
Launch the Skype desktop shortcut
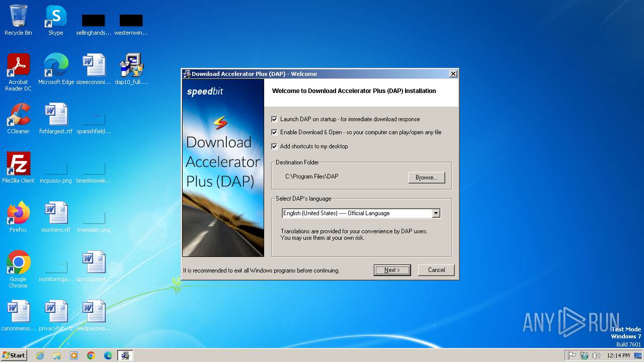[56, 20]
